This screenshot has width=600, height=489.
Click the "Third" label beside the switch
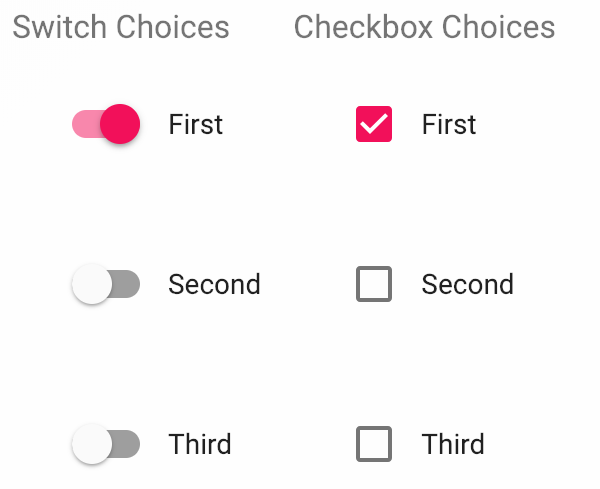(x=200, y=444)
